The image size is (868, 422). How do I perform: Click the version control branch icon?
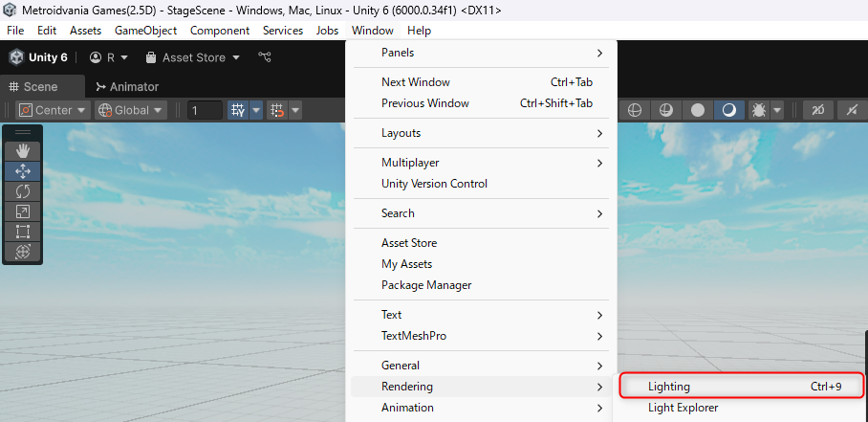(265, 57)
